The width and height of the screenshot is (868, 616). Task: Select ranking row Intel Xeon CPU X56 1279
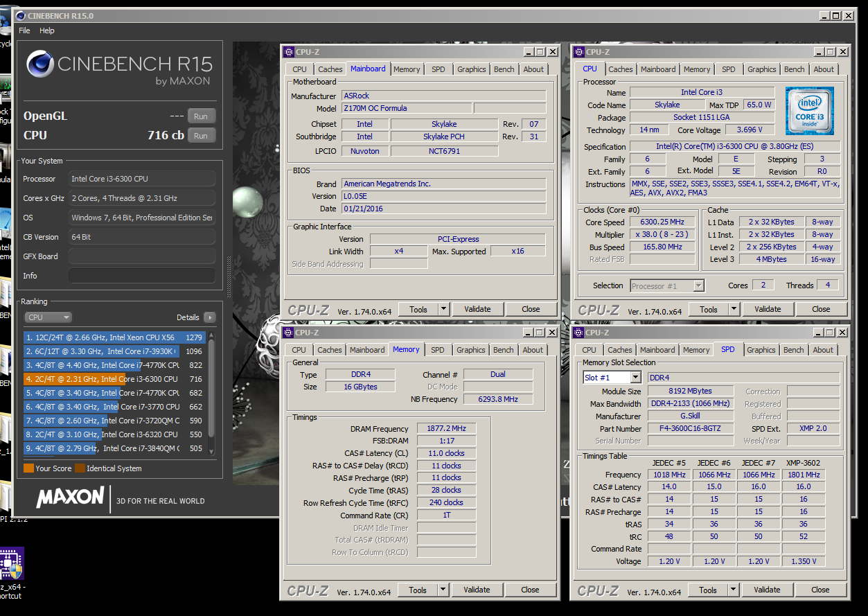[x=114, y=337]
